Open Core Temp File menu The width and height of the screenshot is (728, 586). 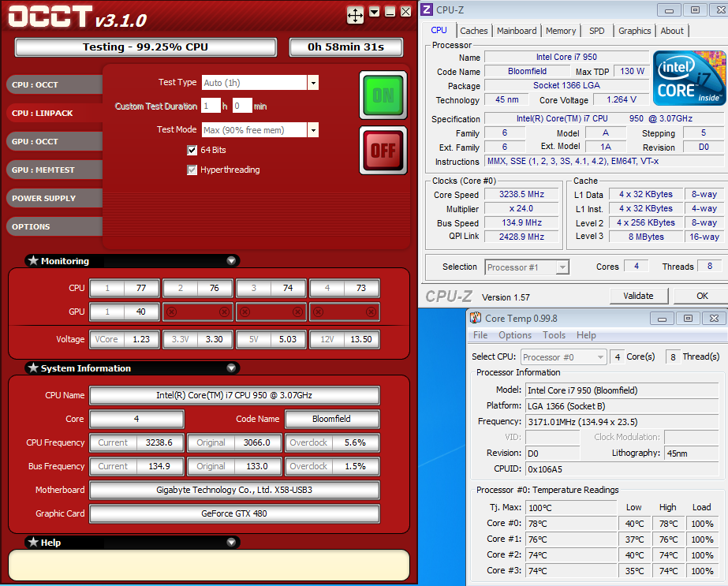480,334
